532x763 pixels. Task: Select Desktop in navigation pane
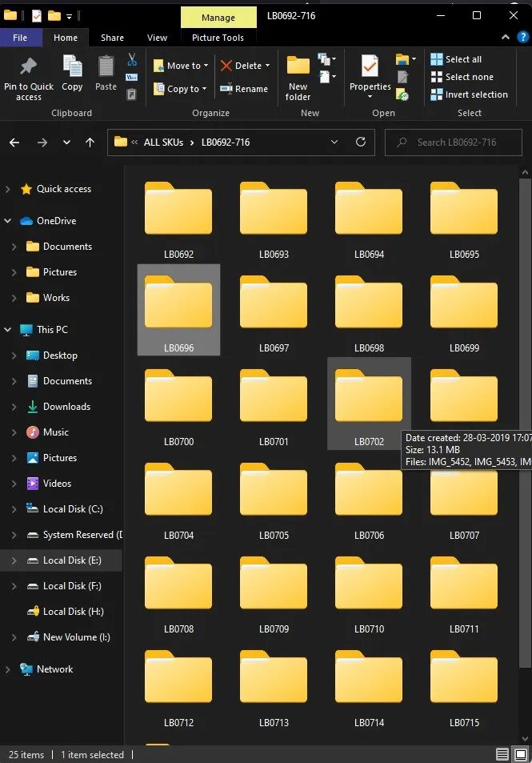[60, 355]
